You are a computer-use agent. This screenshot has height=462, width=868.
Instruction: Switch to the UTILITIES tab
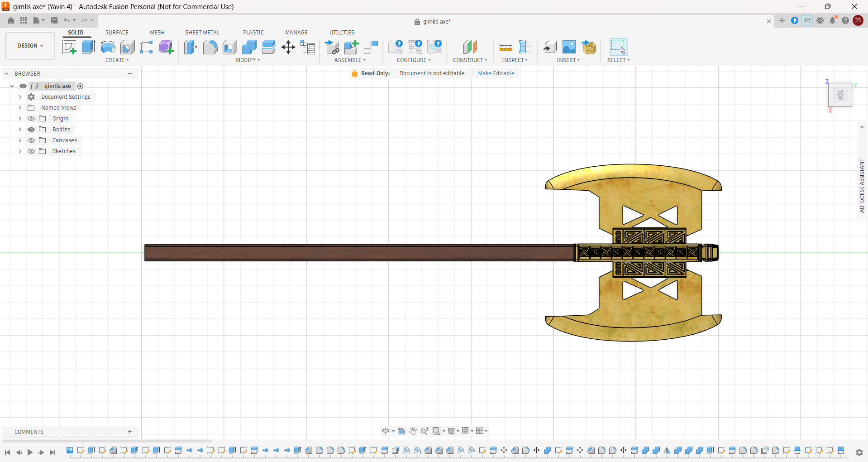(x=342, y=33)
